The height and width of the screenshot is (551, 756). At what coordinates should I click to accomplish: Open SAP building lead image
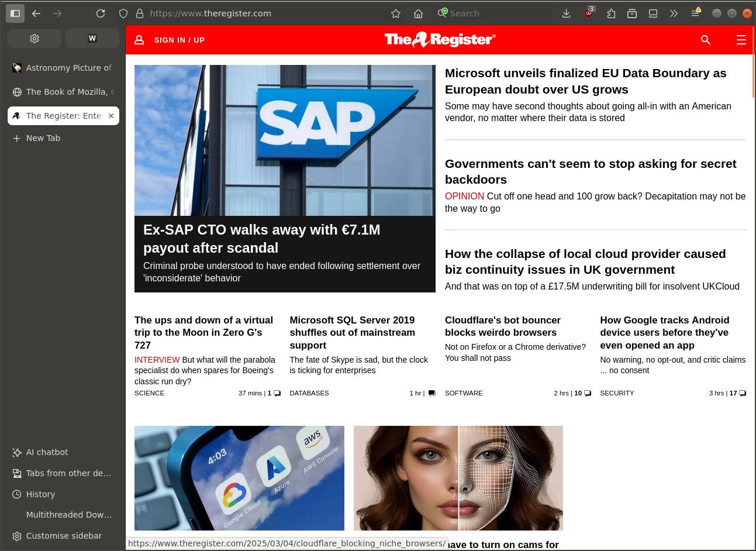[x=285, y=140]
